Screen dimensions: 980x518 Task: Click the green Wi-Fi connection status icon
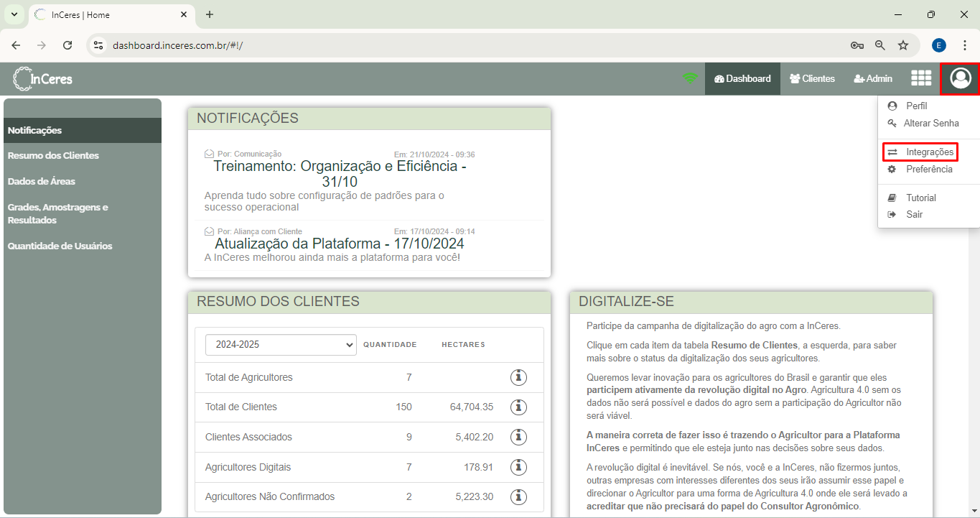[690, 78]
